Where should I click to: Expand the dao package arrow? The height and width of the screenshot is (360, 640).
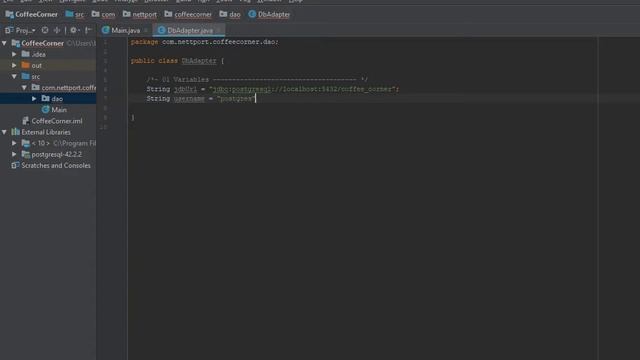(34, 98)
